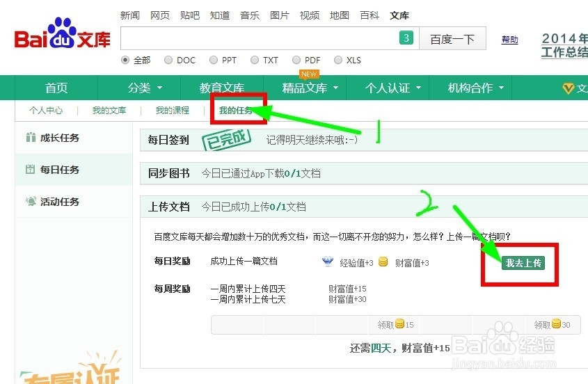The height and width of the screenshot is (384, 588).
Task: Open the 百科 link above search
Action: 370,15
